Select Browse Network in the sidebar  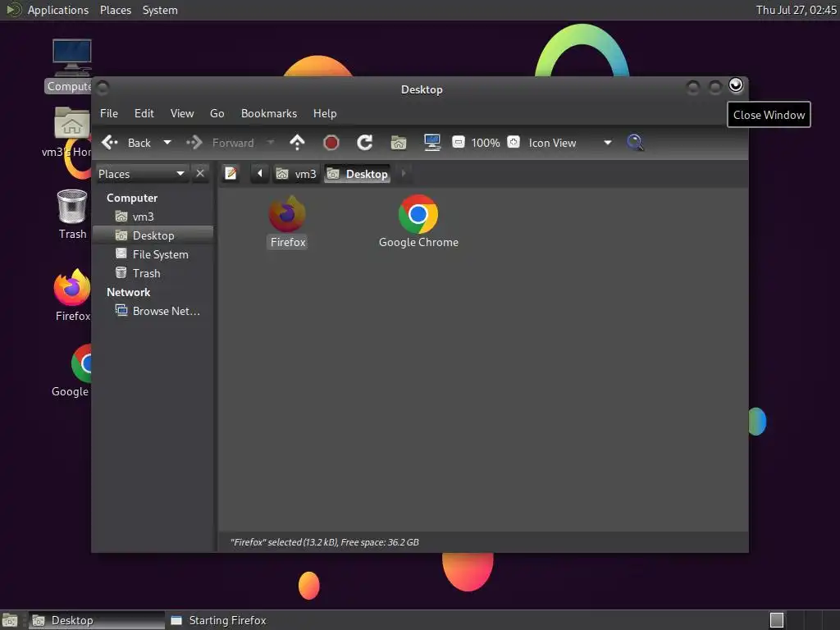pyautogui.click(x=153, y=311)
